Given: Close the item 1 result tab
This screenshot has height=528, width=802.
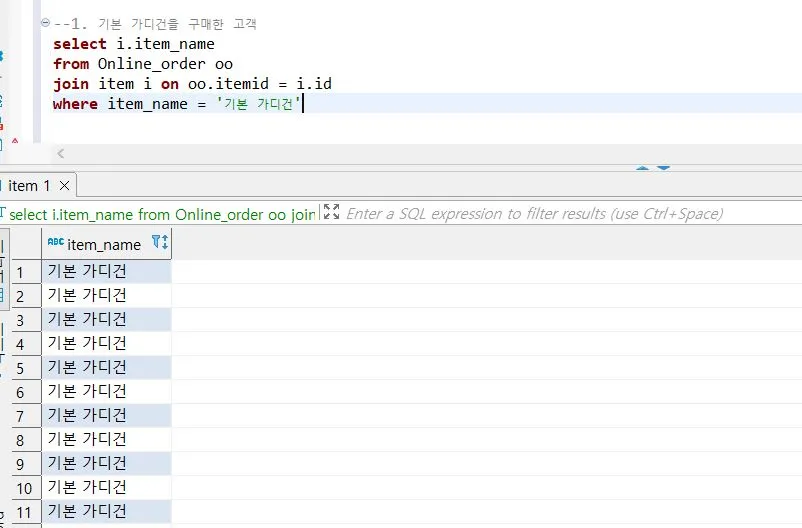Looking at the screenshot, I should point(64,185).
